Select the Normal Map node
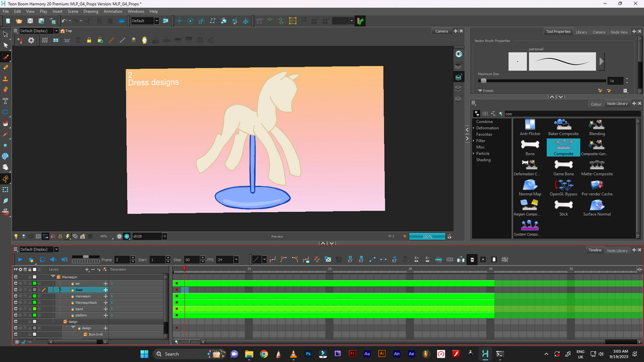Image resolution: width=644 pixels, height=362 pixels. point(530,188)
